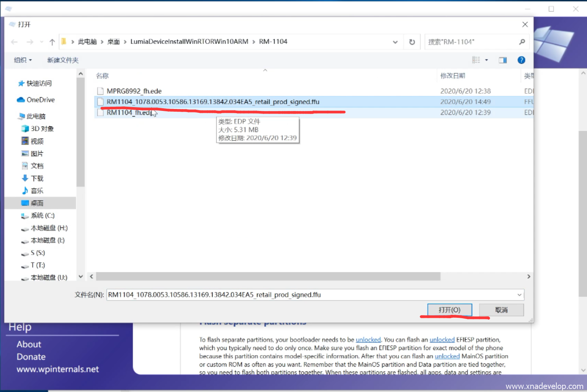
Task: Click 新建文件夹 new folder button
Action: [x=63, y=60]
